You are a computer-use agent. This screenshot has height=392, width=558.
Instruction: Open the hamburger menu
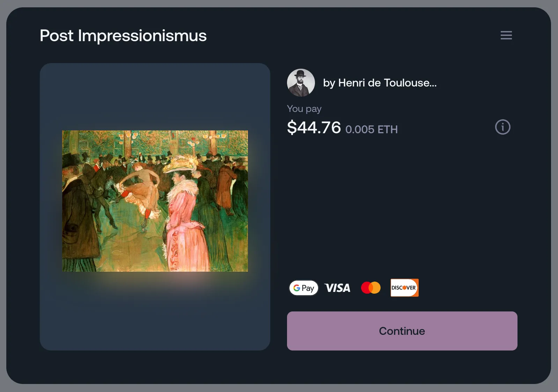click(x=506, y=35)
